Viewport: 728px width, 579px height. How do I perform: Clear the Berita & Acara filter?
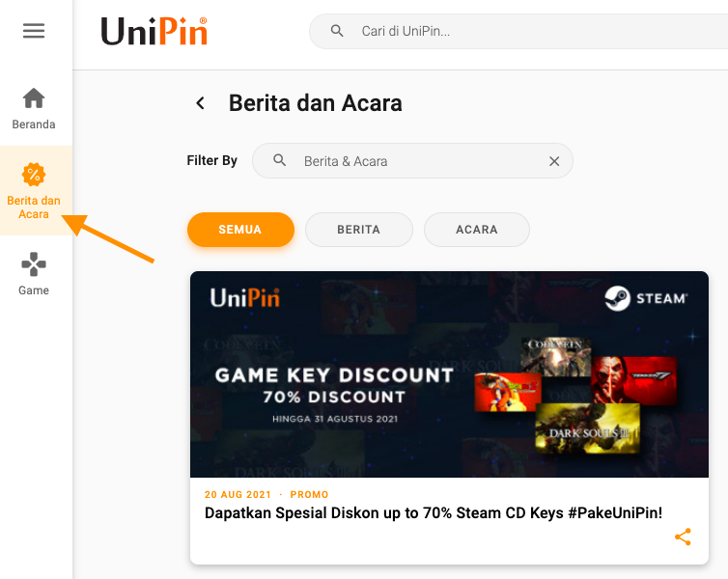point(554,161)
